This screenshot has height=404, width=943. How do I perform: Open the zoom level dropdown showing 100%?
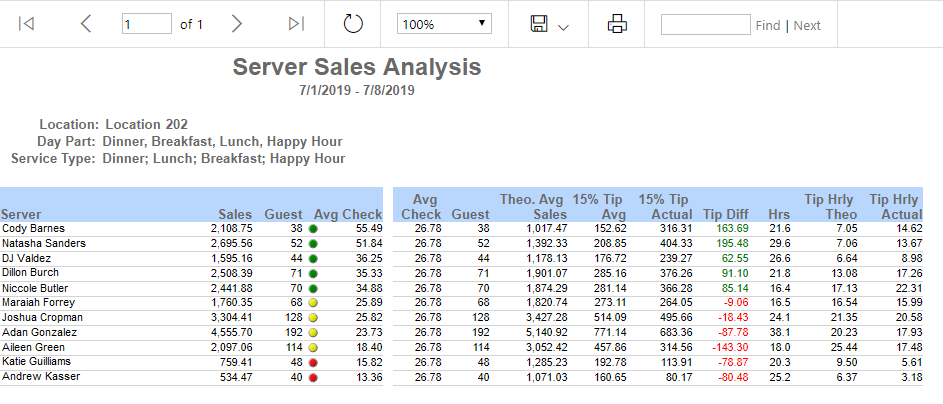444,24
